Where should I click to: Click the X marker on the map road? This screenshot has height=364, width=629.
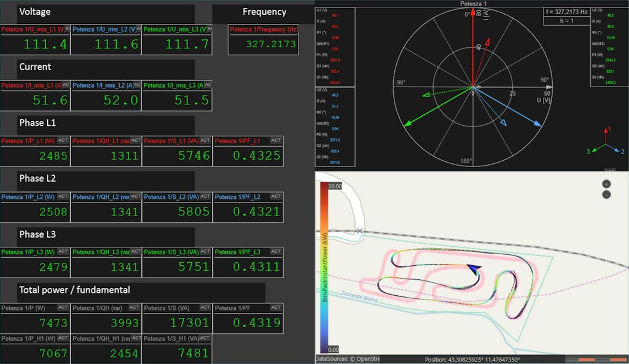coord(359,231)
